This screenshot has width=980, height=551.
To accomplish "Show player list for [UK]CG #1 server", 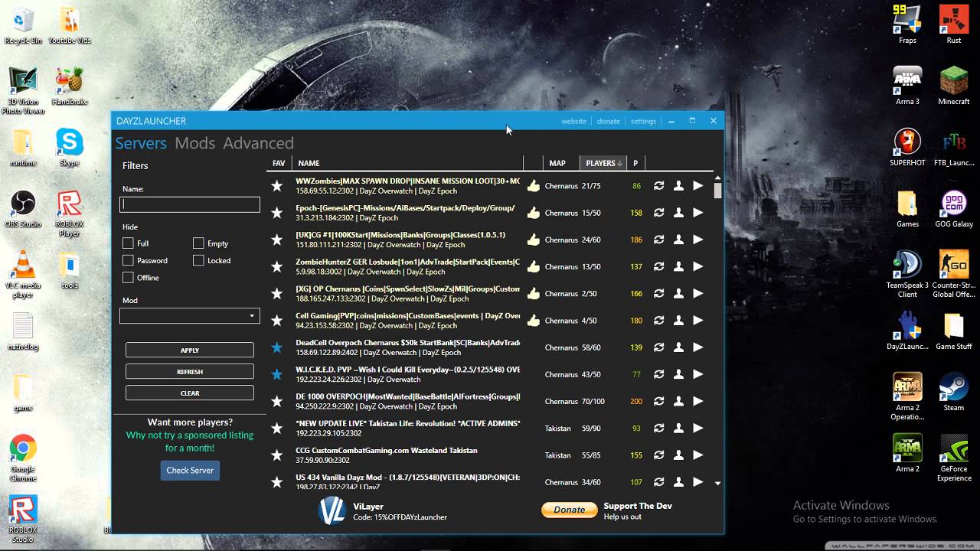I will [678, 240].
